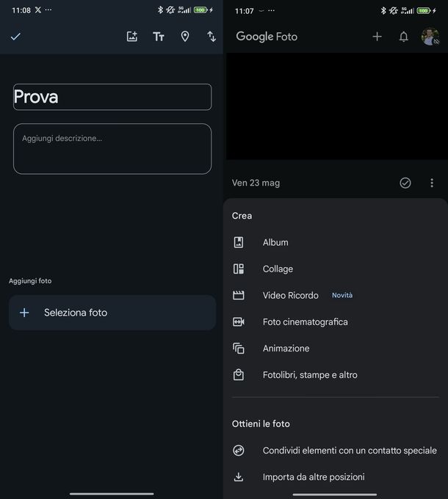448x499 pixels.
Task: Select all photos from Ven 23 mag
Action: point(405,183)
